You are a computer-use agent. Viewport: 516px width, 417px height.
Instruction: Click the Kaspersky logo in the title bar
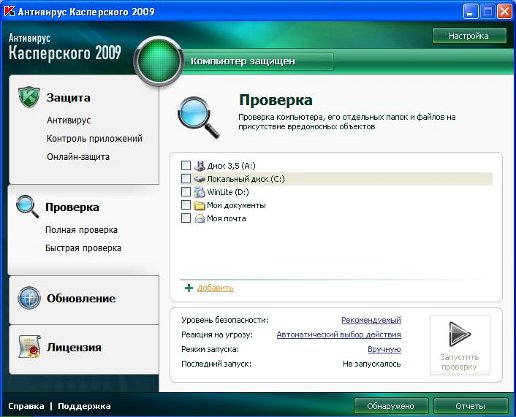tap(9, 11)
